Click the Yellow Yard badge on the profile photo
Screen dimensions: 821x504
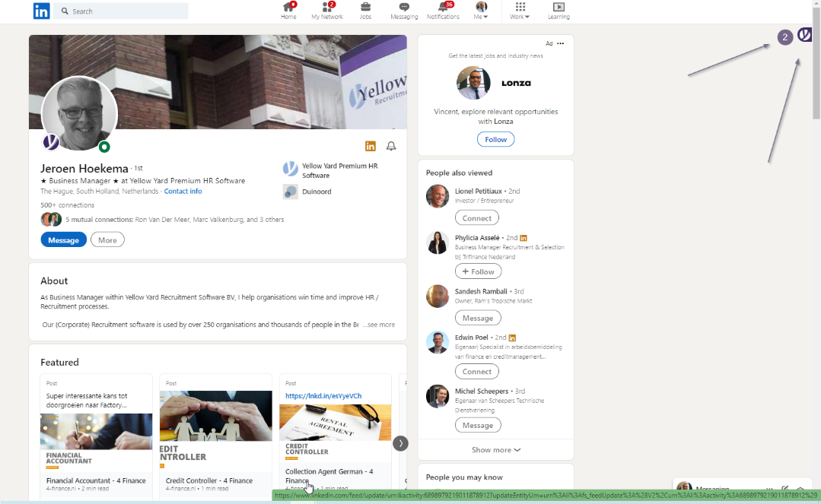(x=51, y=142)
